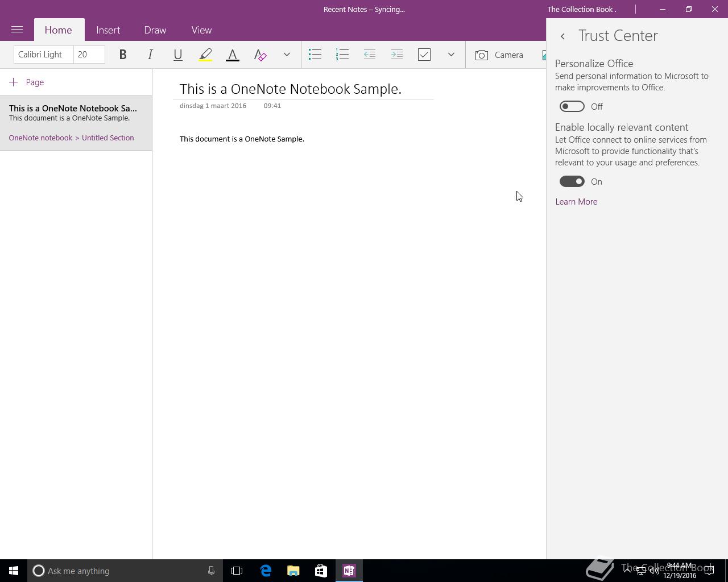Open the View tab
Viewport: 728px width, 582px height.
201,30
